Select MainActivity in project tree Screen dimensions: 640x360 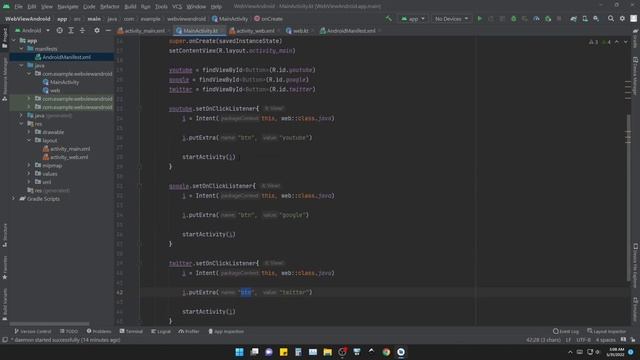coord(61,82)
